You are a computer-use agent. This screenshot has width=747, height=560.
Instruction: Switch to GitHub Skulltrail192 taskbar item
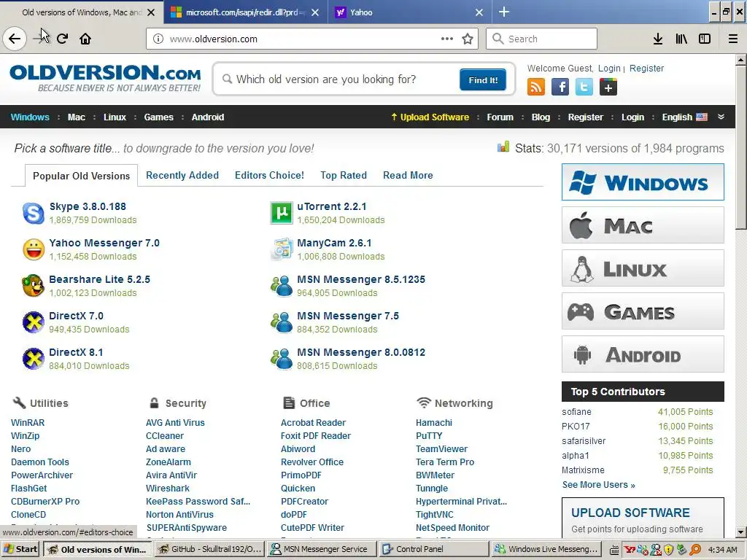[x=209, y=549]
